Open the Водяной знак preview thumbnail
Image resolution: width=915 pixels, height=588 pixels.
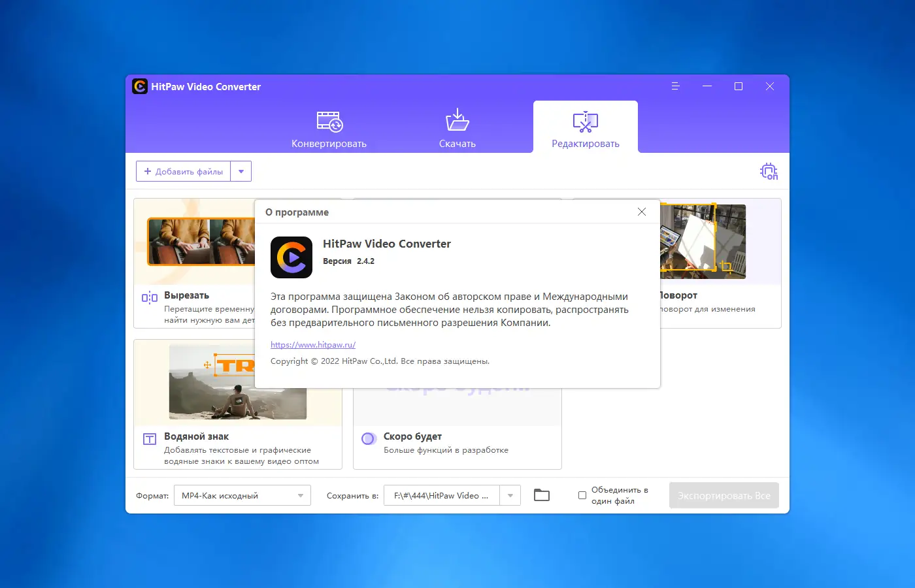238,382
